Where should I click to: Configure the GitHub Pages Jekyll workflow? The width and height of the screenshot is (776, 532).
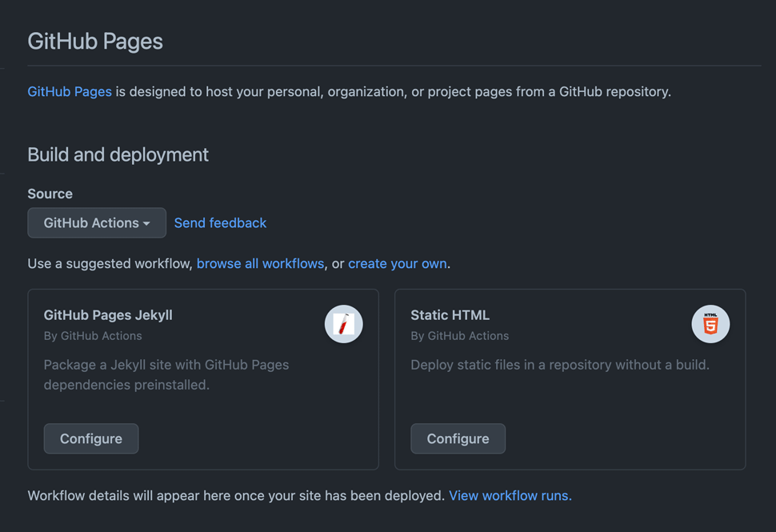point(91,438)
